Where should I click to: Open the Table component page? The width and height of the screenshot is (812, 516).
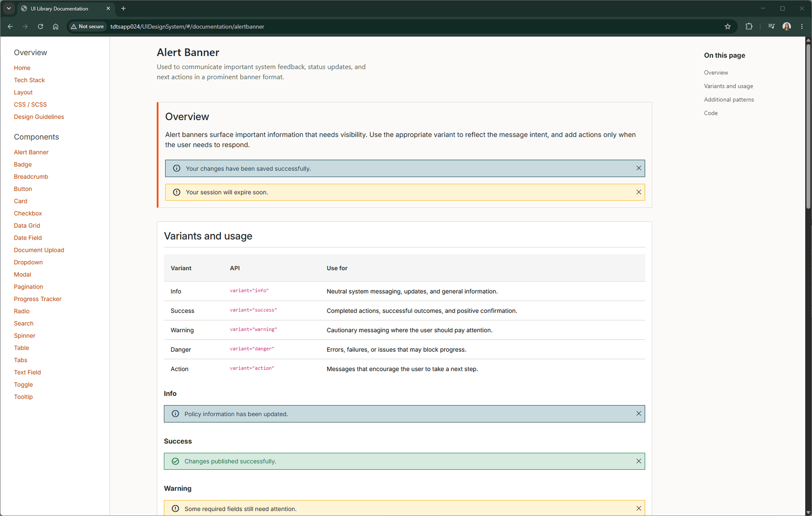point(21,348)
